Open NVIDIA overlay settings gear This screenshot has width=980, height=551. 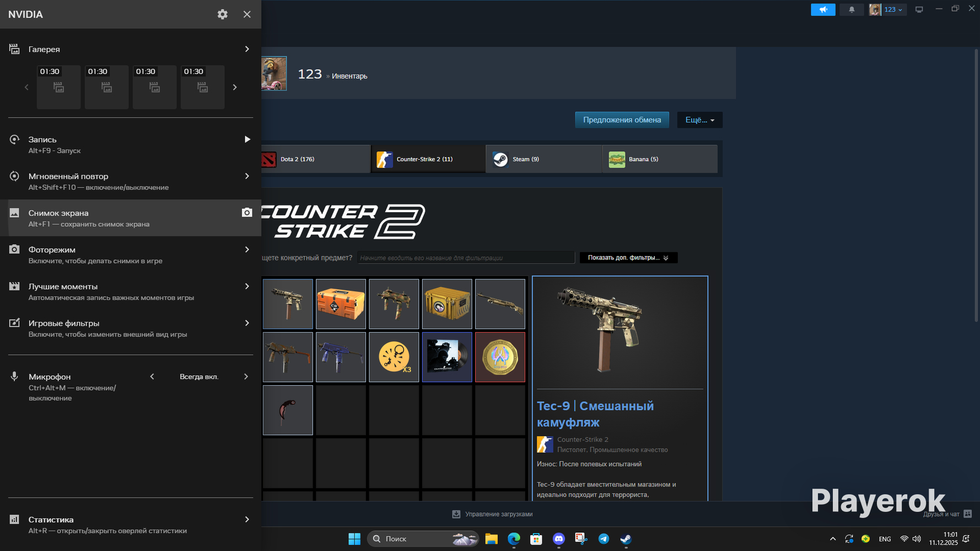(x=222, y=14)
